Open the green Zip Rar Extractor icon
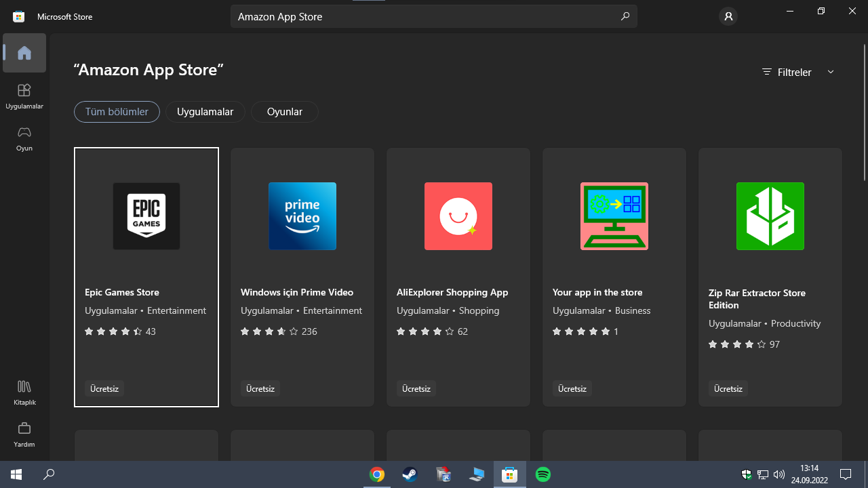This screenshot has height=488, width=868. point(770,216)
